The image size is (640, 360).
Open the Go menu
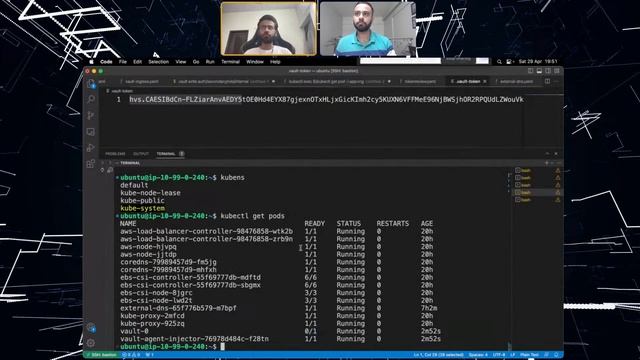pyautogui.click(x=196, y=62)
